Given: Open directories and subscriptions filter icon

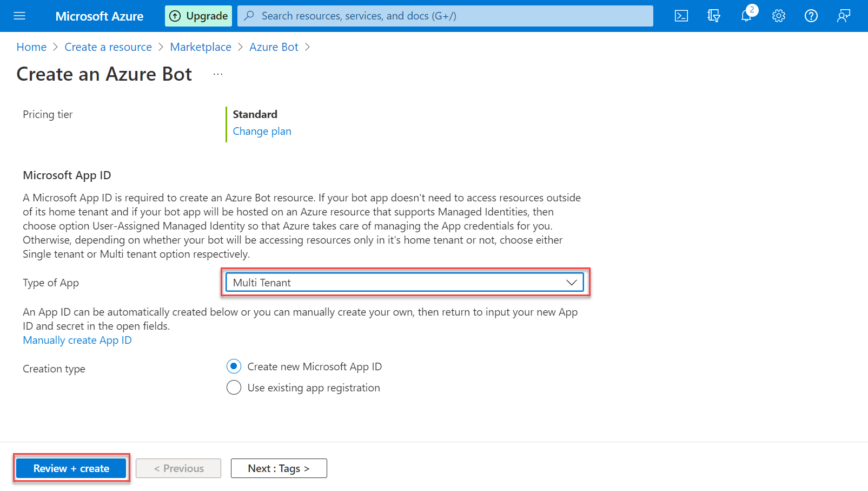Looking at the screenshot, I should pos(714,16).
